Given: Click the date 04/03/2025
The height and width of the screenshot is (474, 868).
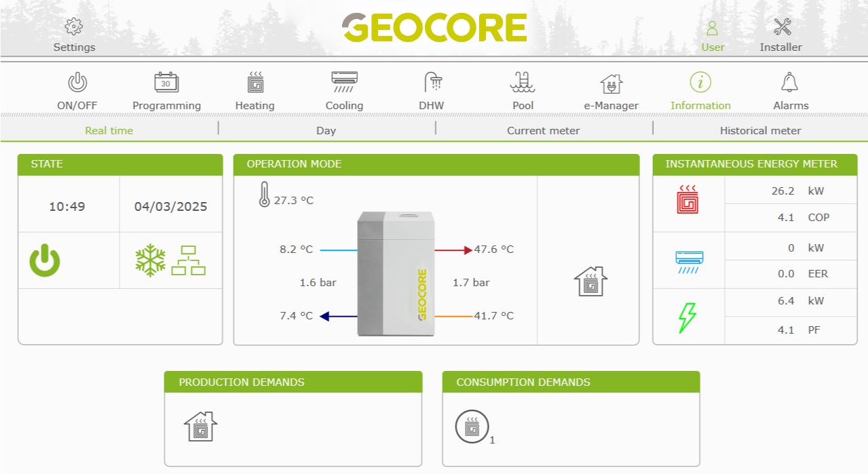Looking at the screenshot, I should (x=171, y=207).
